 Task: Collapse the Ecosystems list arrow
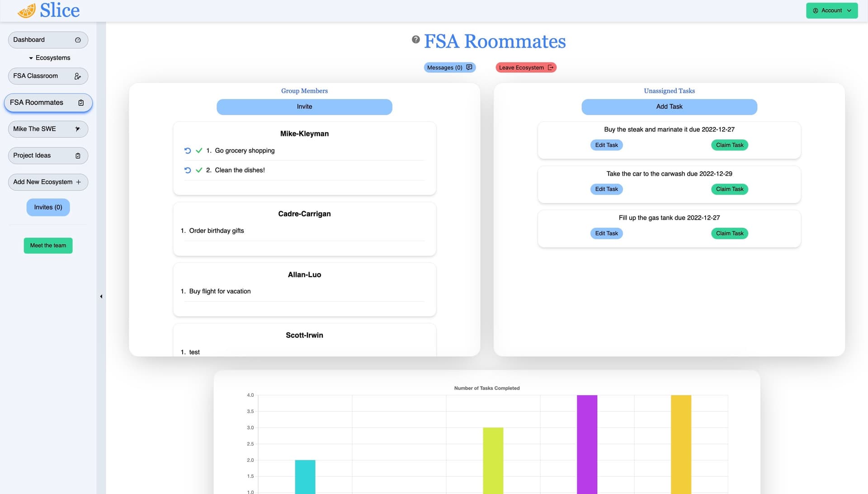click(31, 58)
